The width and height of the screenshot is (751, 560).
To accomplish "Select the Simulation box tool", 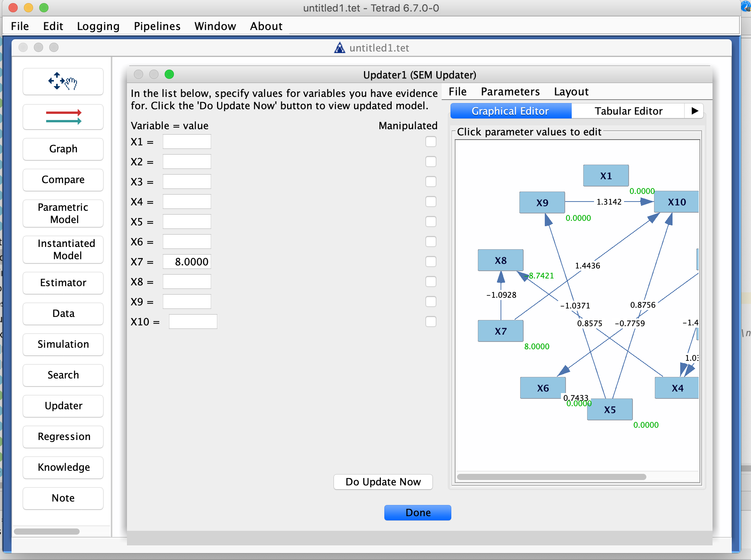I will 63,344.
